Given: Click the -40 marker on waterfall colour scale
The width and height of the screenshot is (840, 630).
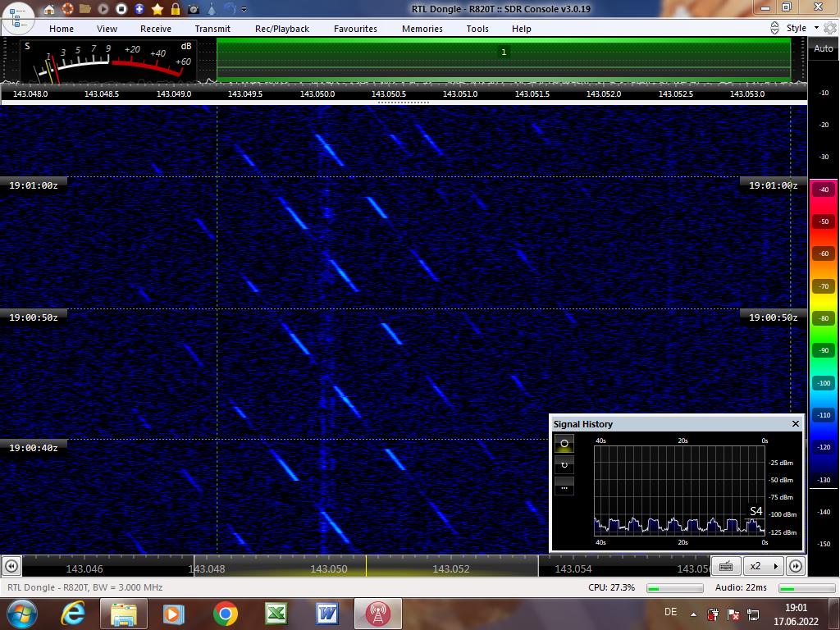Looking at the screenshot, I should tap(824, 189).
